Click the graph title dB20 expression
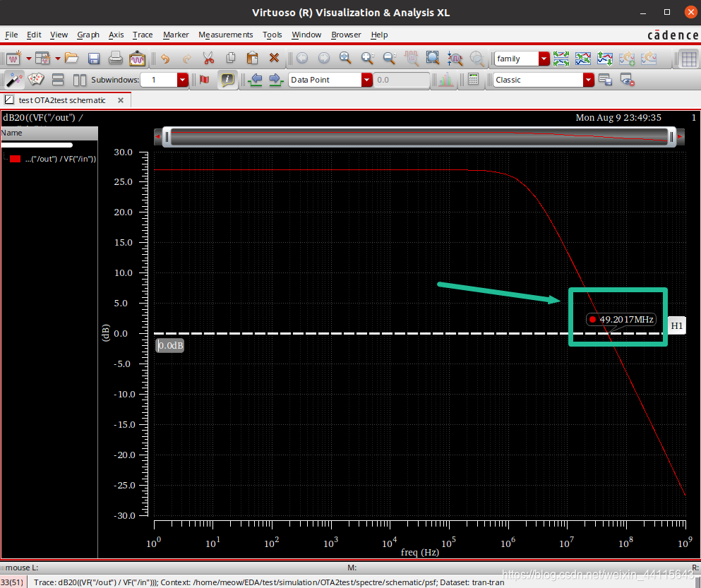 click(43, 118)
